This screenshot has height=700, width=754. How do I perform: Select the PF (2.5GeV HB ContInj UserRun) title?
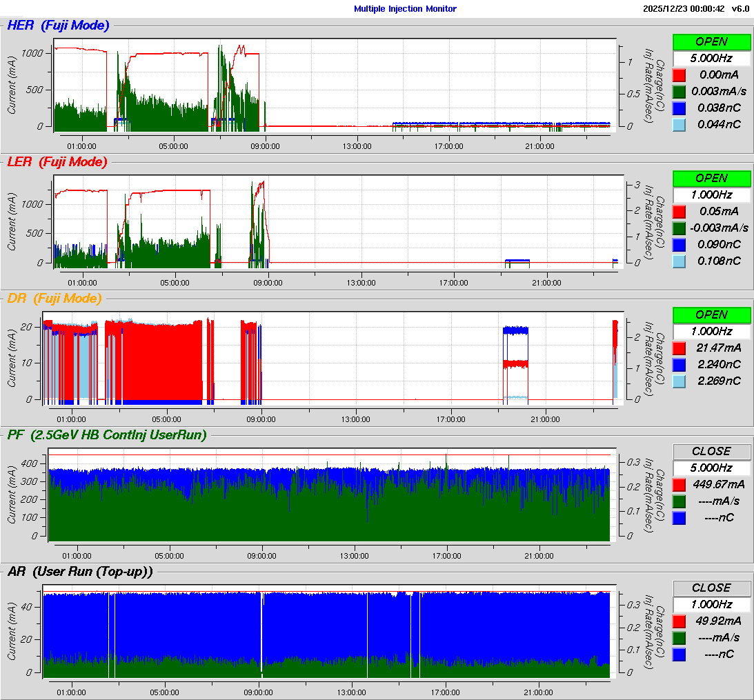coord(107,435)
